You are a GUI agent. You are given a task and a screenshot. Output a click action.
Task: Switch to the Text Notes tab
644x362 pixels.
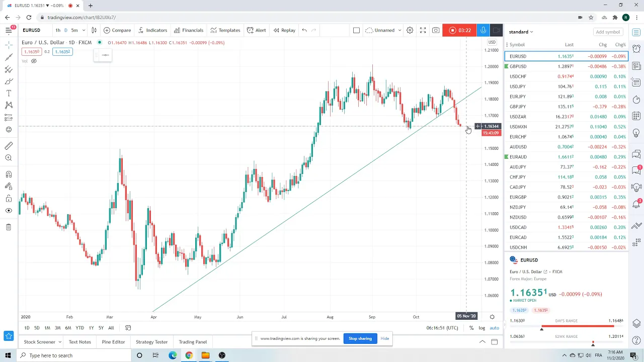click(x=80, y=342)
